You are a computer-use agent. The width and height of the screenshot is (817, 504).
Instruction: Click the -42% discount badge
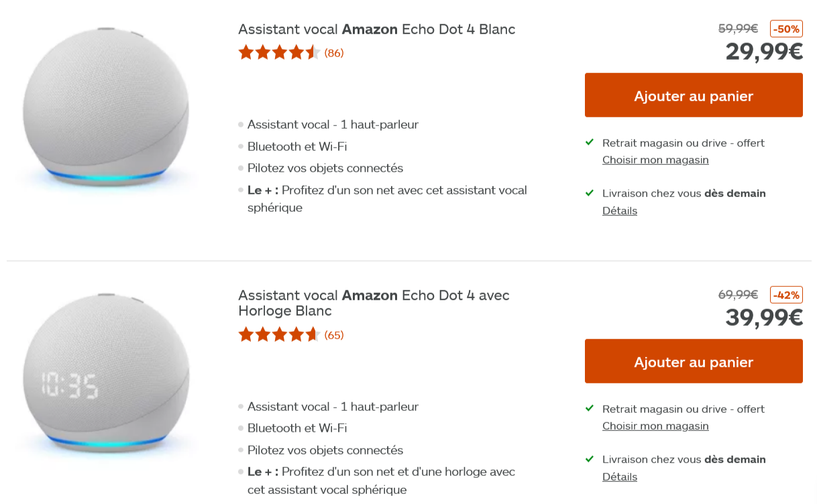785,294
